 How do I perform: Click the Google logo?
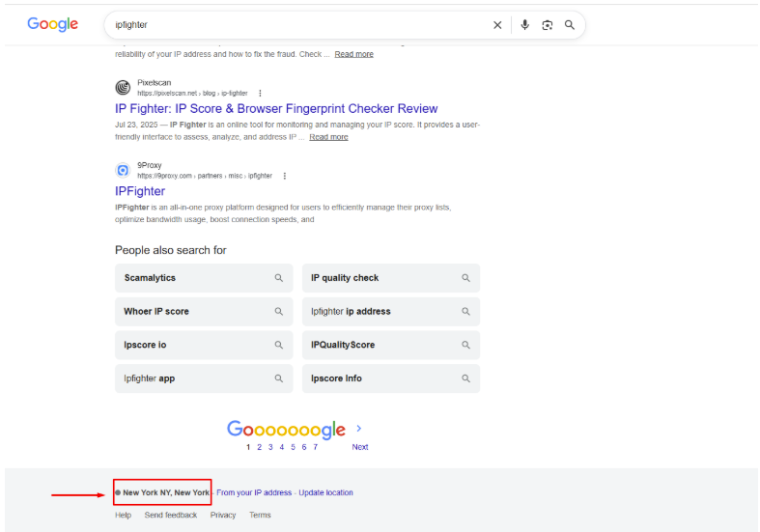pos(52,24)
